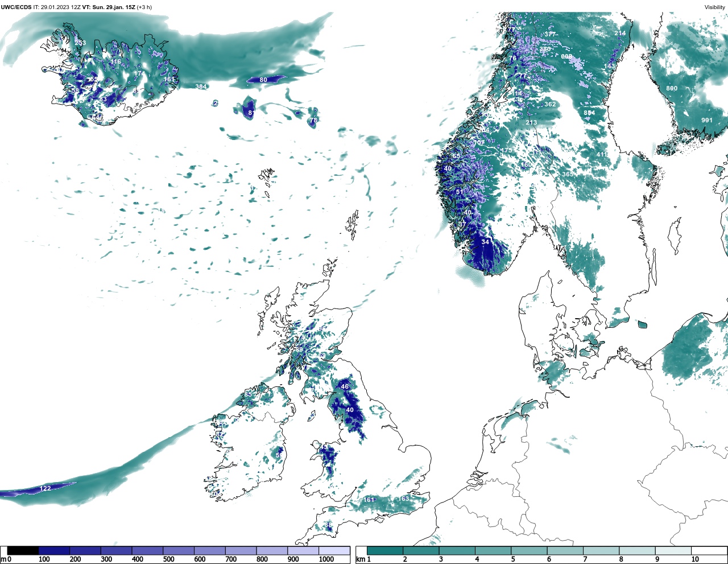Click the '78' value southeast of Iceland

click(313, 120)
